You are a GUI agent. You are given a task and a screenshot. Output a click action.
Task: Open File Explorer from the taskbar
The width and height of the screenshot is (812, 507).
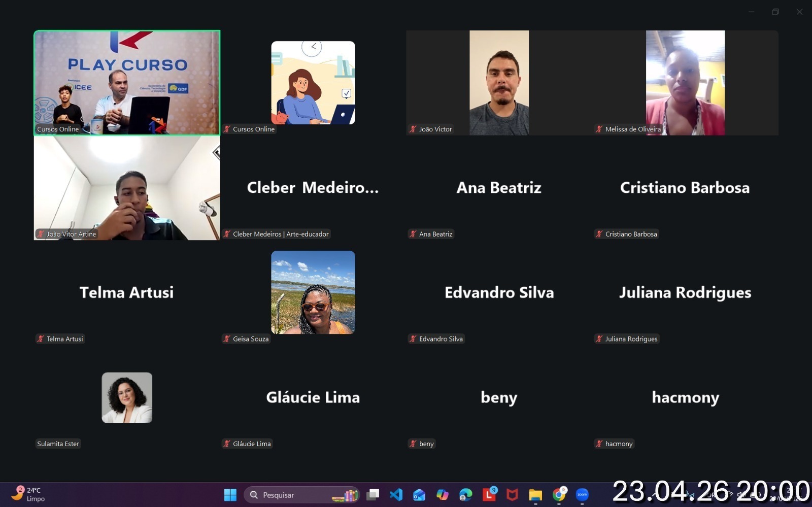click(535, 495)
